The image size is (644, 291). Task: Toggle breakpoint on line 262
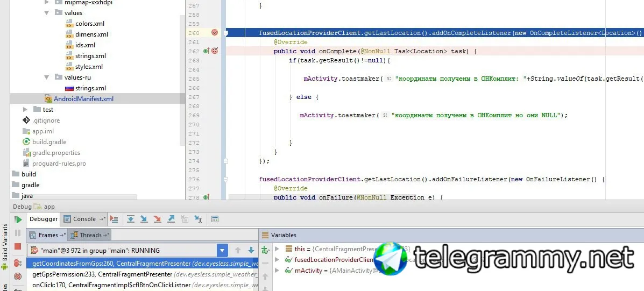click(214, 51)
